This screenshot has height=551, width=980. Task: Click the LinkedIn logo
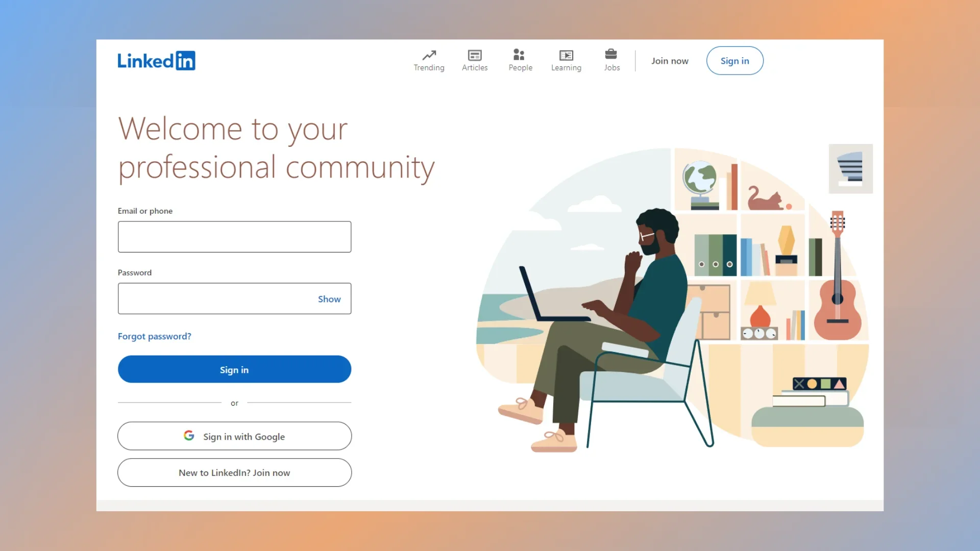[156, 61]
